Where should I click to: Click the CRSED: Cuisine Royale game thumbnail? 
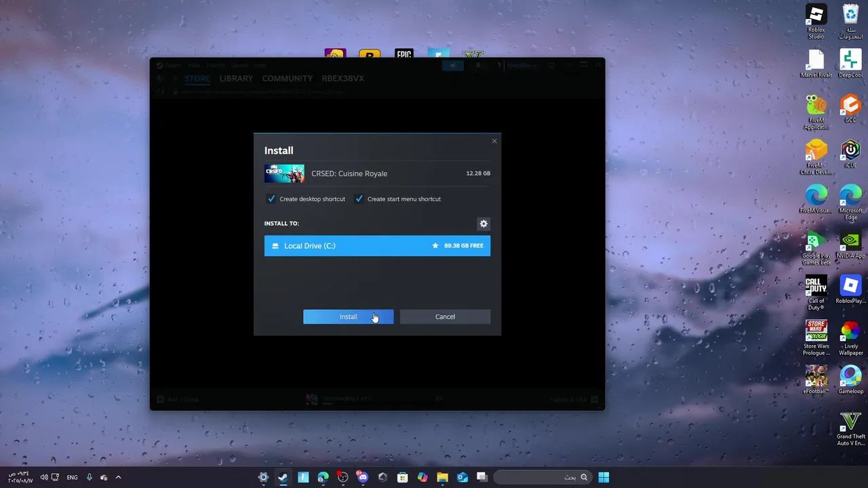[x=284, y=174]
